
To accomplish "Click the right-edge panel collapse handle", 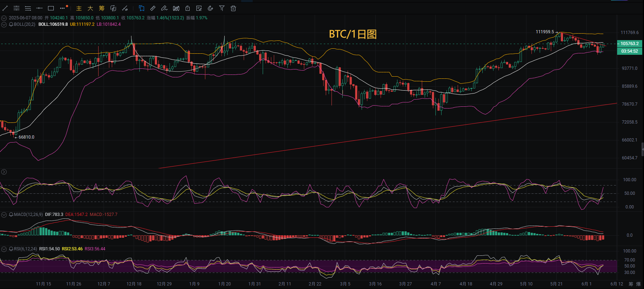I will [643, 149].
